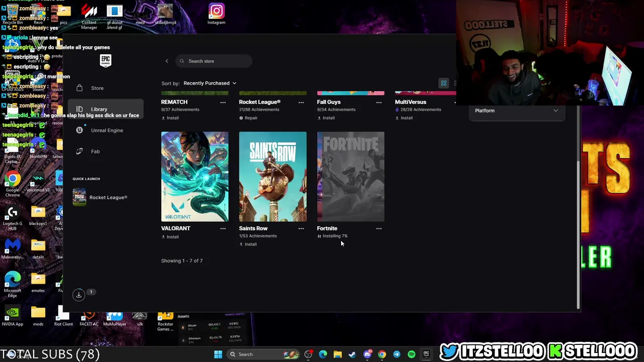Screen dimensions: 644x362
Task: Install Saints Row
Action: pyautogui.click(x=248, y=244)
